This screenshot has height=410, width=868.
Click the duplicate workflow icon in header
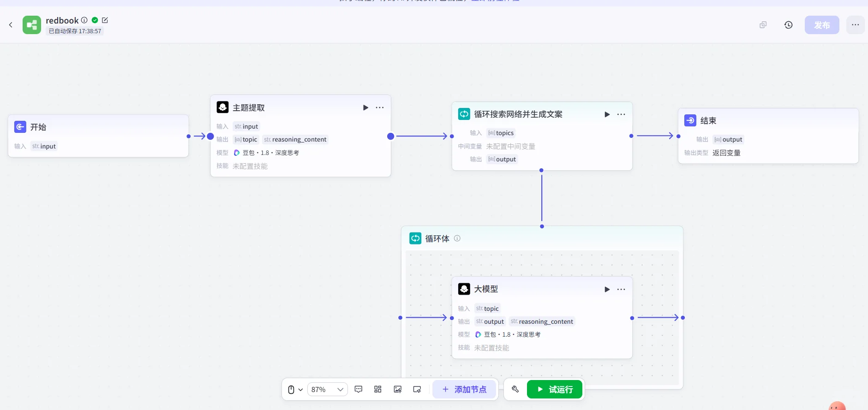763,25
